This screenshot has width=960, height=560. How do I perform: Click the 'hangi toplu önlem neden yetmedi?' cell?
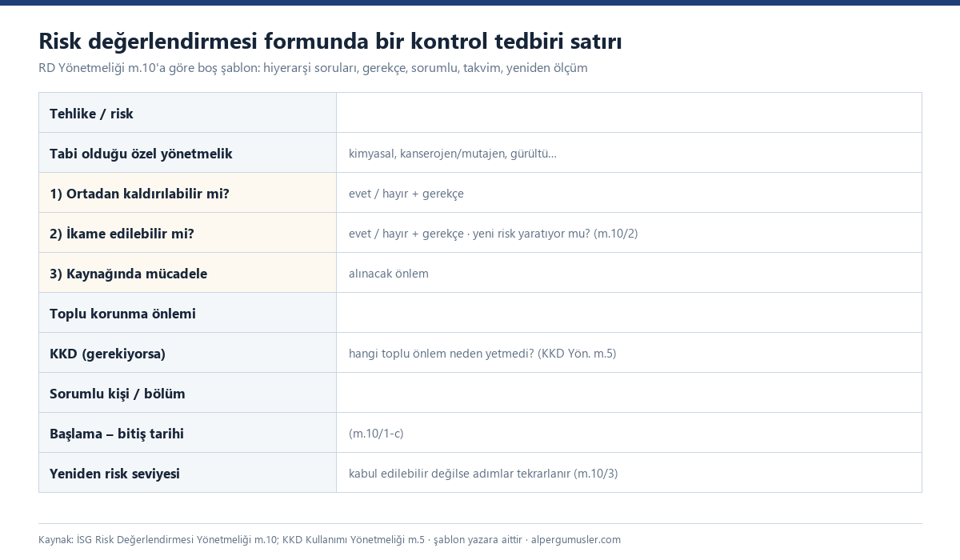pos(629,353)
